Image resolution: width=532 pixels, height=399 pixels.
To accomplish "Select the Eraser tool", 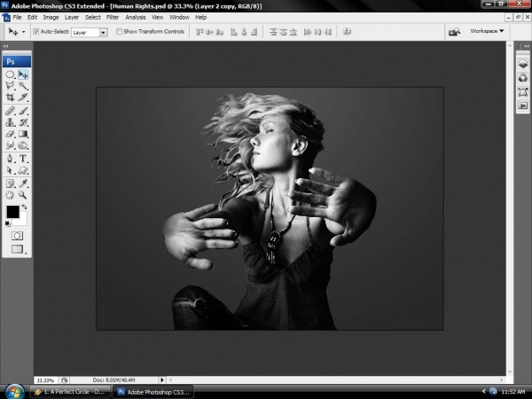I will [x=10, y=134].
